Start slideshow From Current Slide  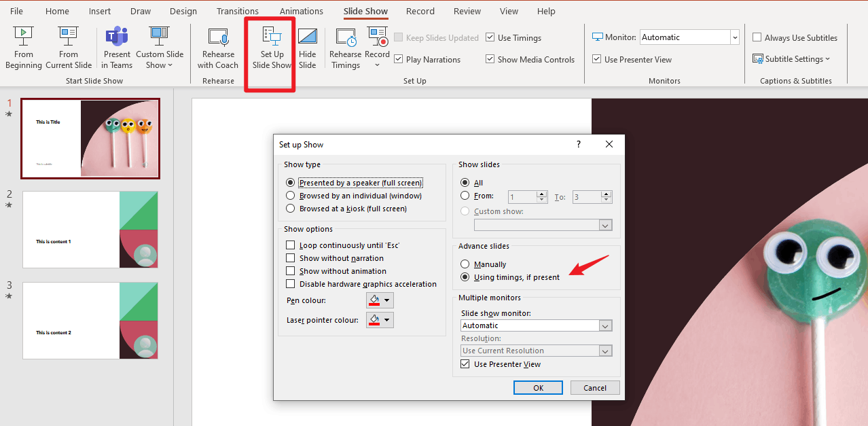pos(69,48)
